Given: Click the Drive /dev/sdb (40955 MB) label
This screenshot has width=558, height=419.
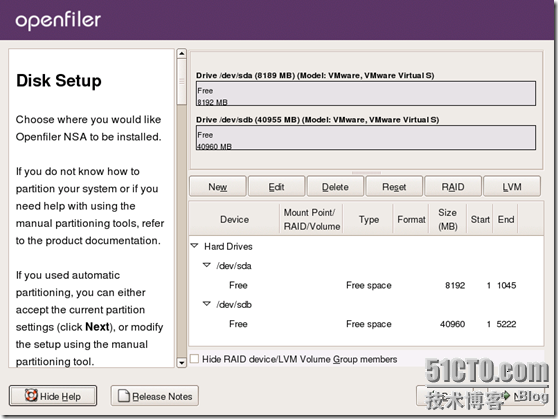Looking at the screenshot, I should point(317,120).
